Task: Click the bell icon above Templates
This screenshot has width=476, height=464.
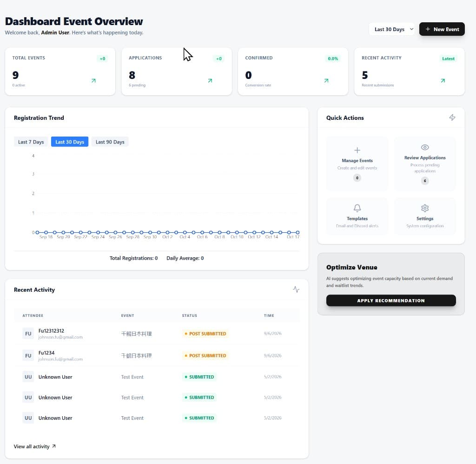Action: click(357, 208)
